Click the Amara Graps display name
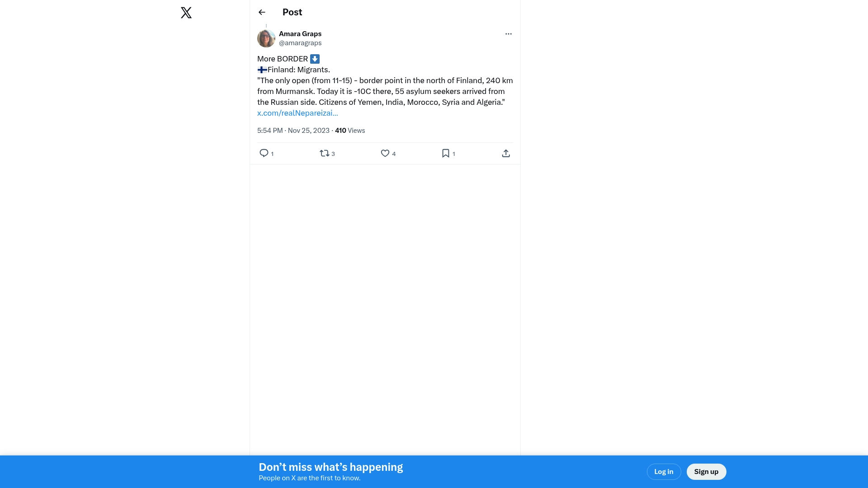The height and width of the screenshot is (488, 868). pos(300,34)
